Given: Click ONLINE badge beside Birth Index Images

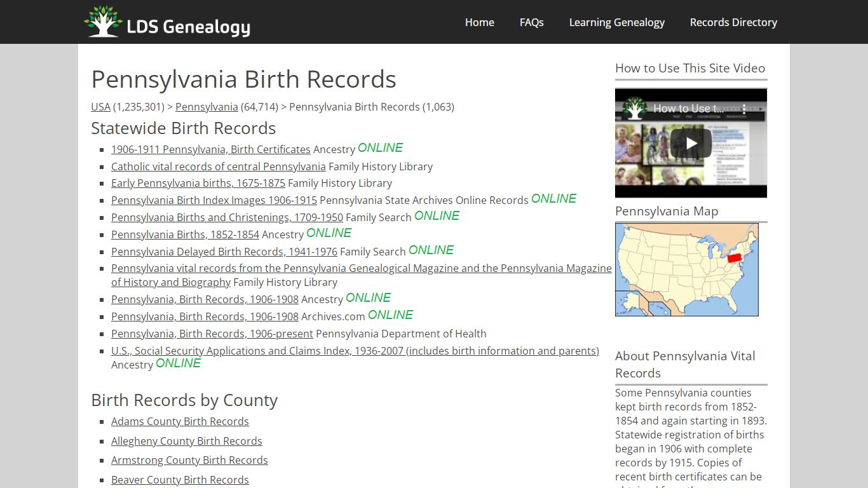Looking at the screenshot, I should coord(554,198).
